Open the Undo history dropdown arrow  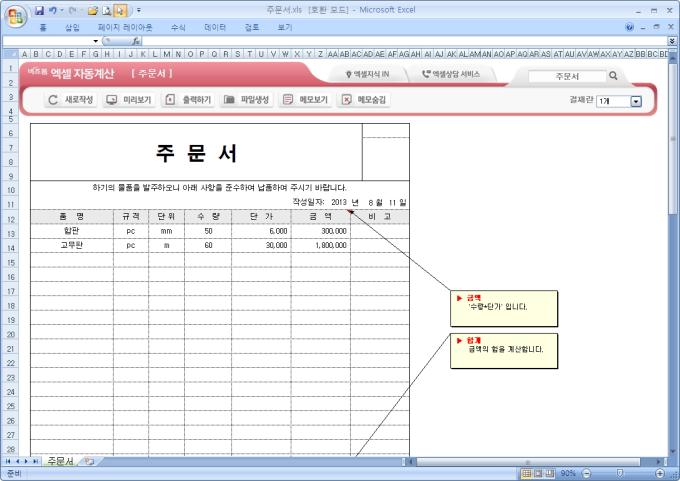click(62, 10)
